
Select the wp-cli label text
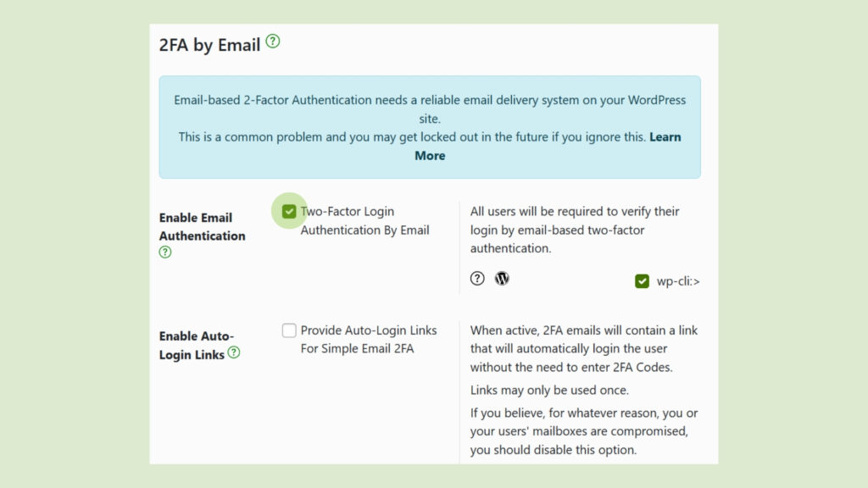(x=678, y=280)
